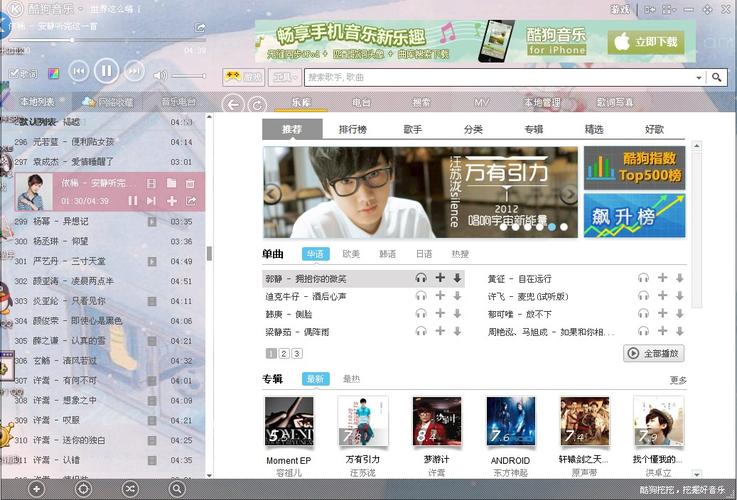The width and height of the screenshot is (737, 500).
Task: Click the search magnifier button
Action: click(716, 77)
